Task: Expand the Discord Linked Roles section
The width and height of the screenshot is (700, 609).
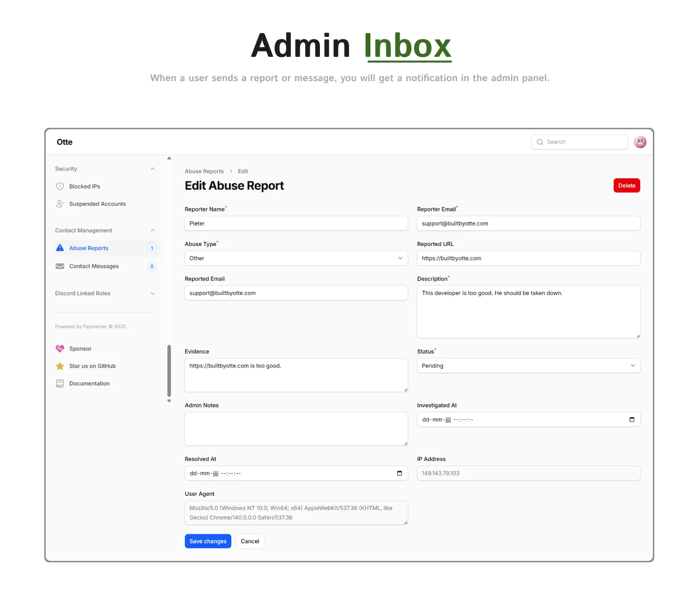Action: (153, 293)
